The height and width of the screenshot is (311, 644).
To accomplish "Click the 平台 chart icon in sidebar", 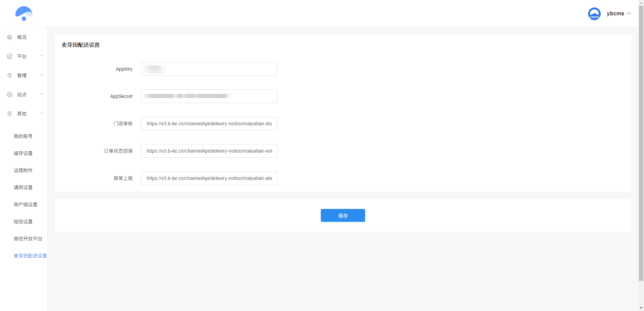I will [10, 56].
